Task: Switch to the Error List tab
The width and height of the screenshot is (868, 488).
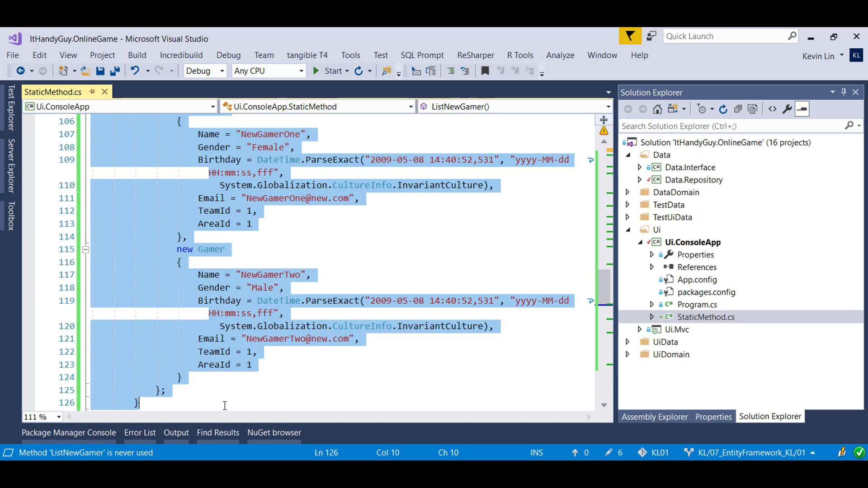Action: (x=140, y=432)
